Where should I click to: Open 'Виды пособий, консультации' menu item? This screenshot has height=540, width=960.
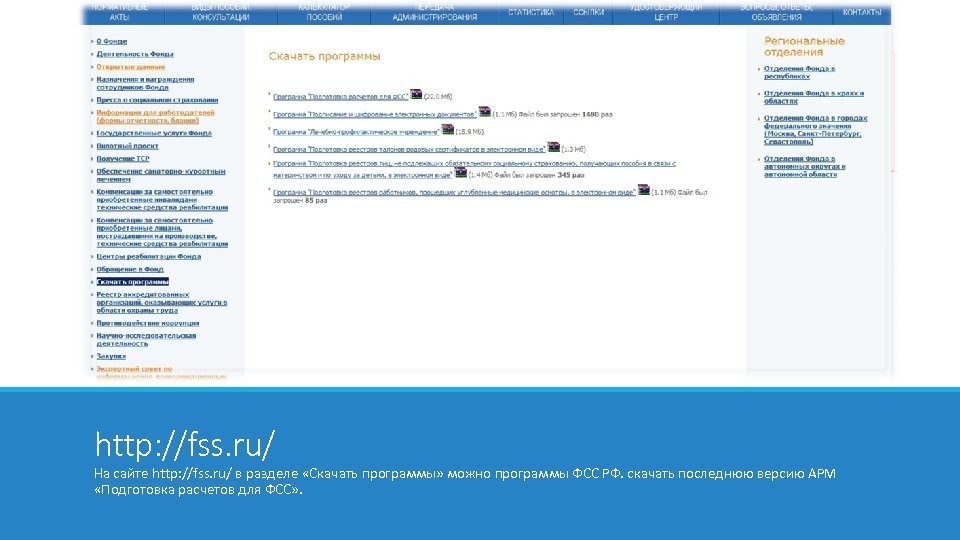point(220,12)
